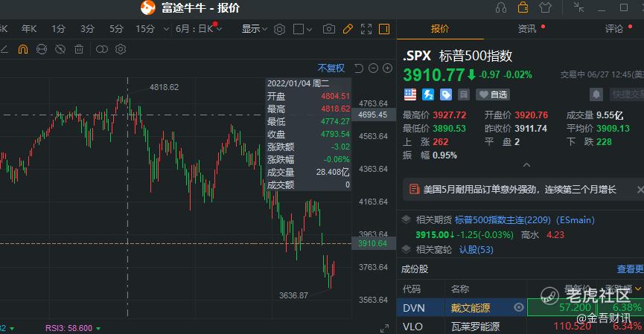This screenshot has width=644, height=334.
Task: Select the VLO 瓦莱罗能源 row
Action: click(x=520, y=327)
